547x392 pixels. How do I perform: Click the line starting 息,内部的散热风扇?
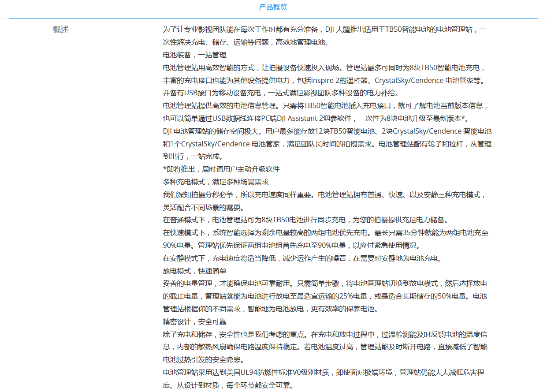pyautogui.click(x=325, y=347)
